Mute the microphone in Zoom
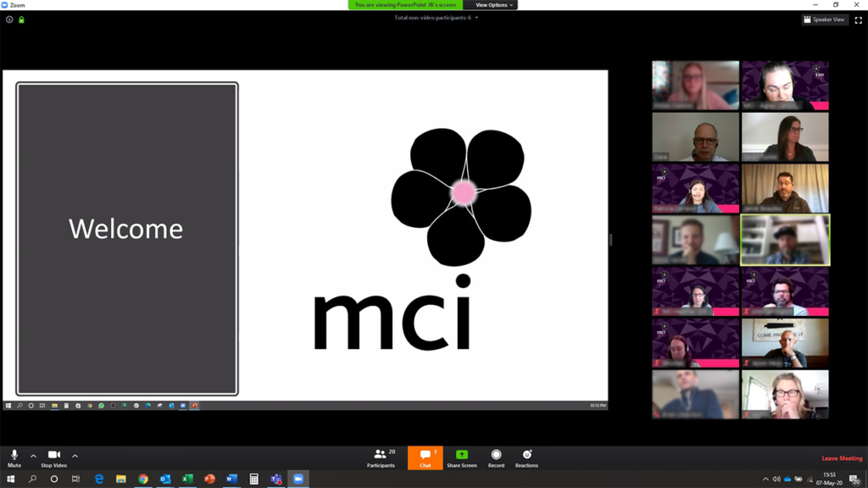 coord(14,458)
